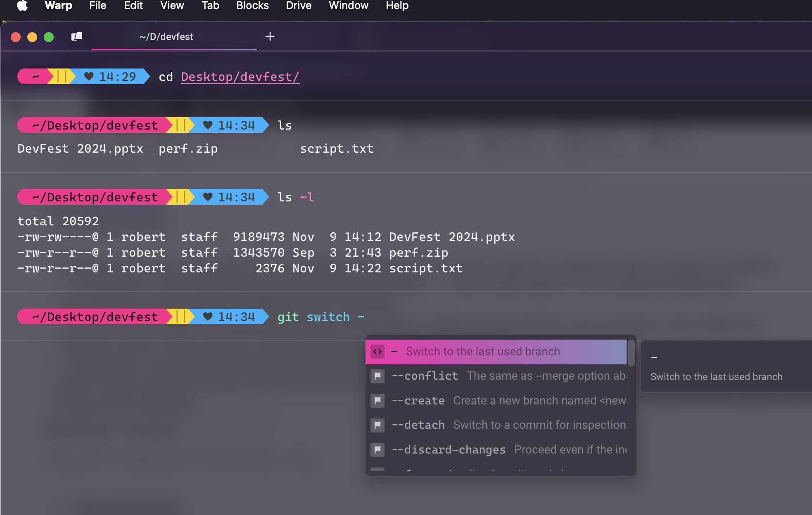Image resolution: width=812 pixels, height=515 pixels.
Task: Open the tabs panel icon
Action: pos(77,37)
